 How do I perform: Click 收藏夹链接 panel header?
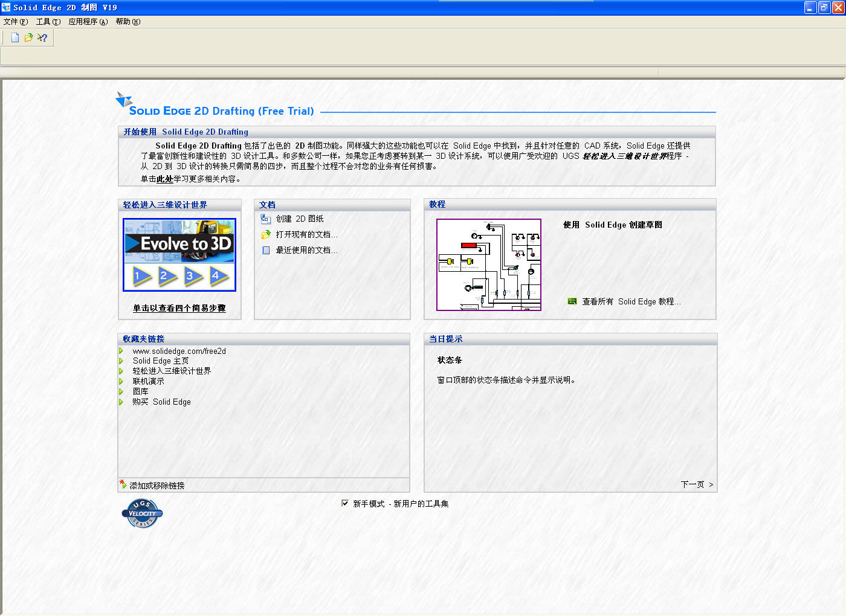(264, 339)
